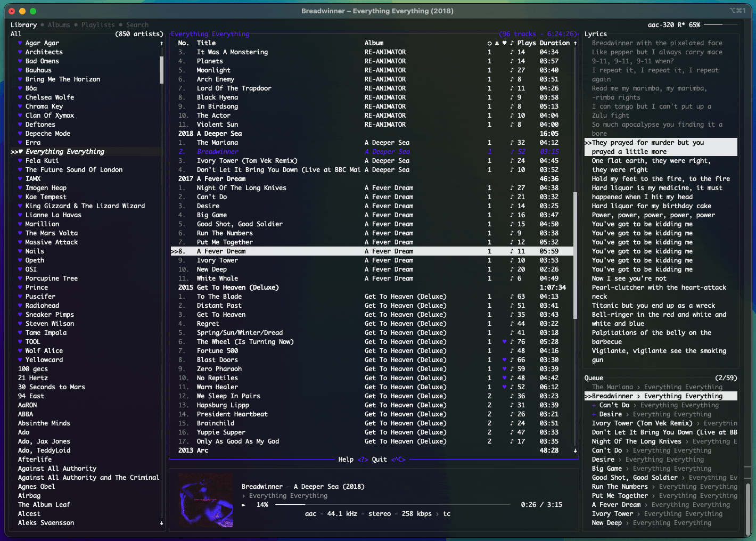Image resolution: width=756 pixels, height=541 pixels.
Task: Sort tracks by the Duration column header
Action: click(554, 43)
